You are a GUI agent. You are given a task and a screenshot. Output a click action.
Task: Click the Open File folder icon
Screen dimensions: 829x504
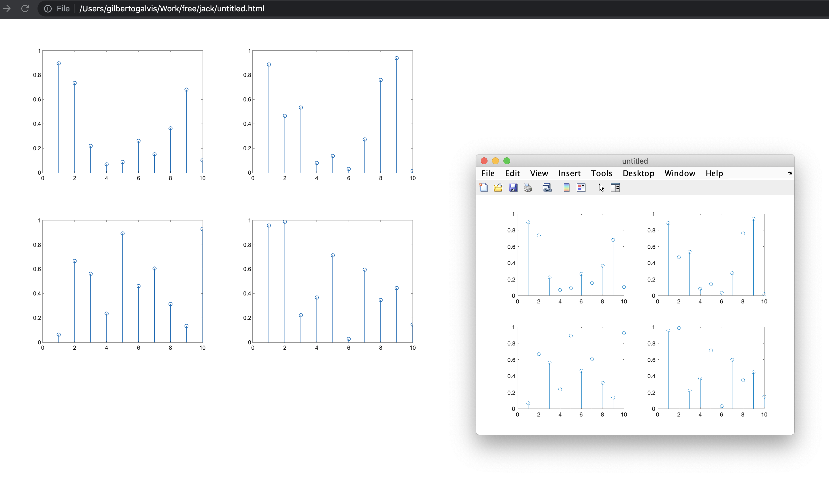click(x=498, y=188)
